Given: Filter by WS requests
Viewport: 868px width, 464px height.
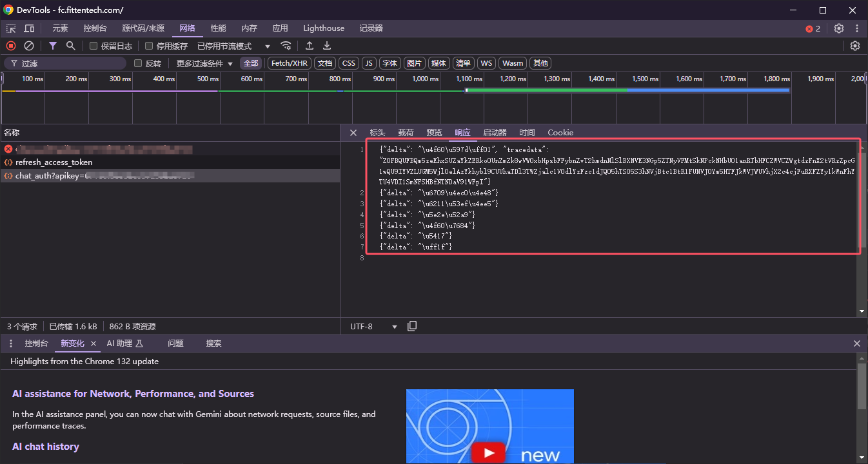Looking at the screenshot, I should (x=486, y=63).
